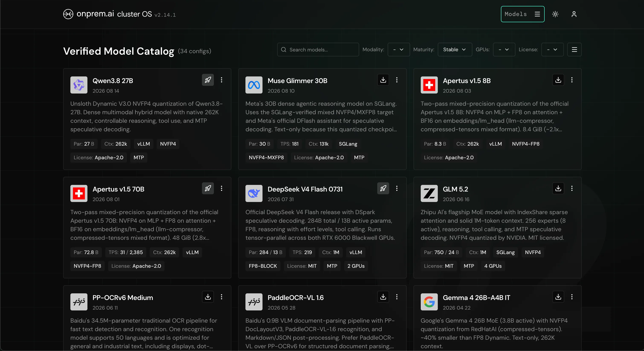644x351 pixels.
Task: Click the NVFP4 tag on Qwen3.8 27B
Action: (x=168, y=144)
